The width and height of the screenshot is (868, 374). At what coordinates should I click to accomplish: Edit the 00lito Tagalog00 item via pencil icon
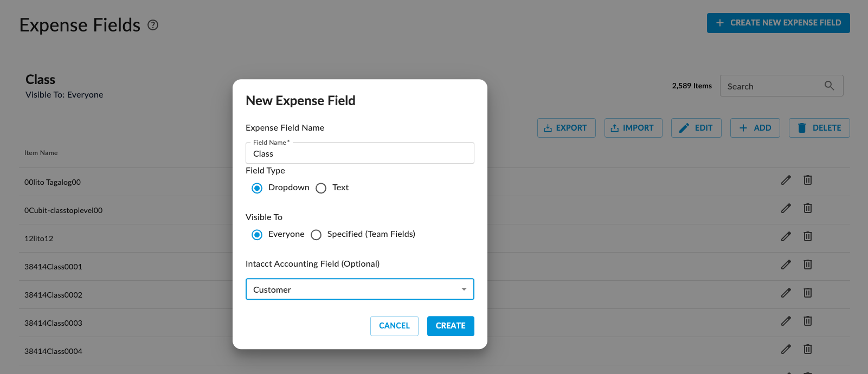[x=786, y=180]
